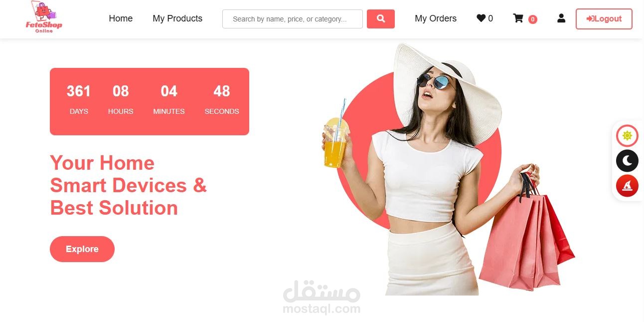Image resolution: width=644 pixels, height=322 pixels.
Task: Click the magnifier search button
Action: click(x=381, y=19)
